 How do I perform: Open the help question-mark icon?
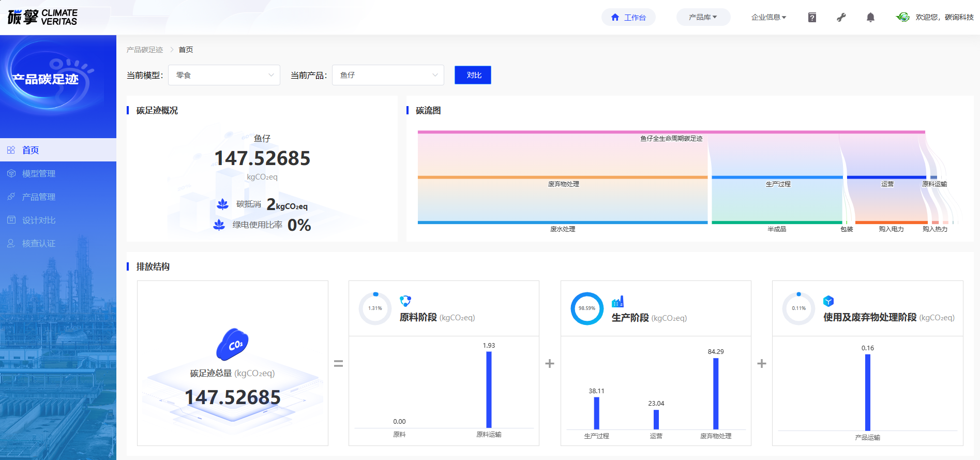(812, 18)
